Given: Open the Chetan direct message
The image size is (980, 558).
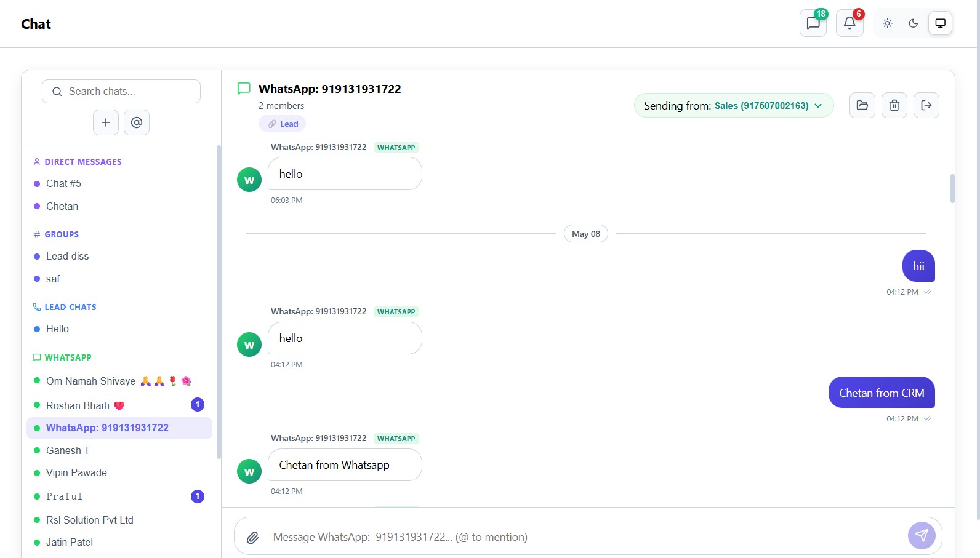Looking at the screenshot, I should tap(119, 206).
